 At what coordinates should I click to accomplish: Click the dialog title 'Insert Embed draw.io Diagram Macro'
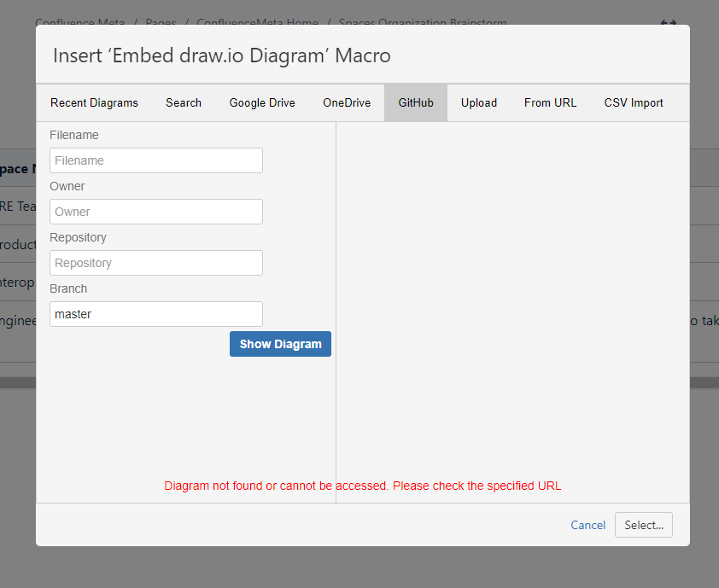coord(222,55)
